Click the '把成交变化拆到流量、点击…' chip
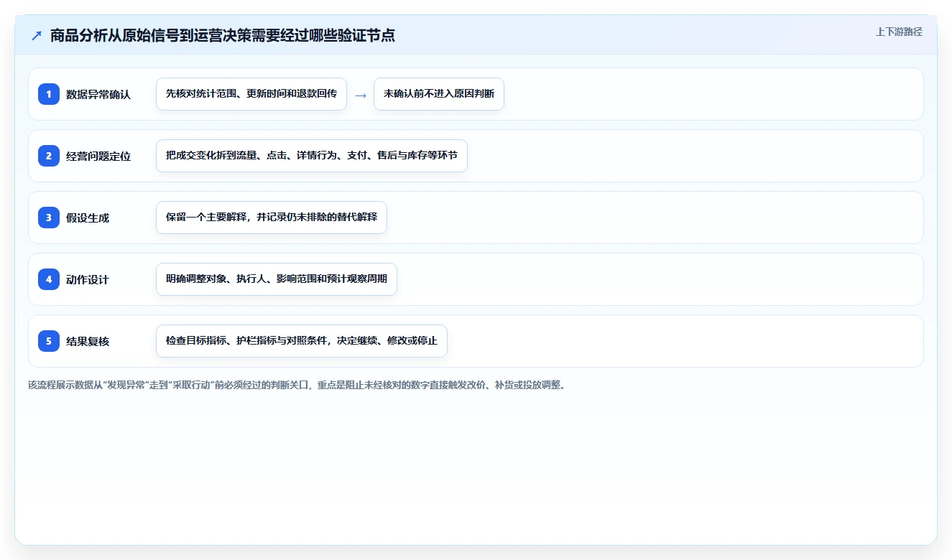Viewport: 952px width, 560px height. (x=312, y=156)
